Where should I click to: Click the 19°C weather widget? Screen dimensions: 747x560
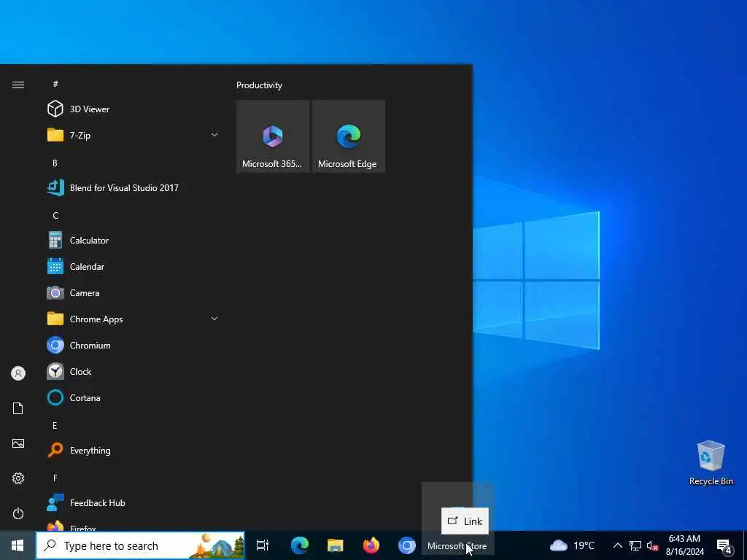573,545
